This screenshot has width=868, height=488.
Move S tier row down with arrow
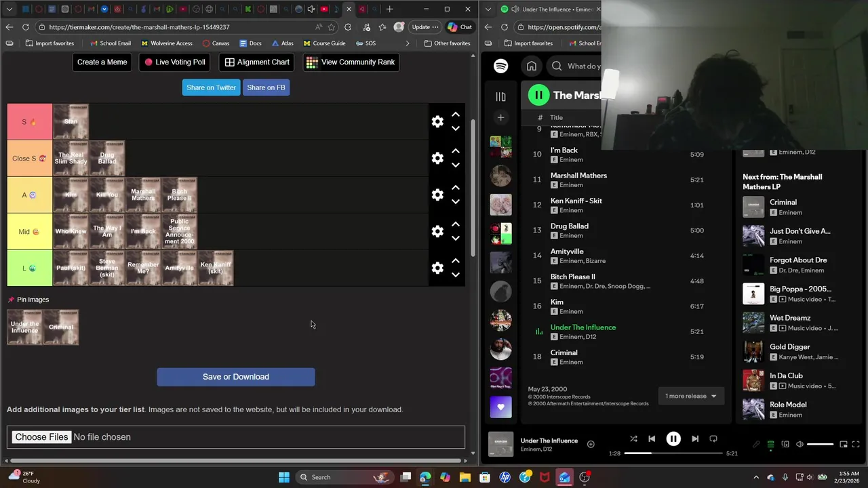456,129
